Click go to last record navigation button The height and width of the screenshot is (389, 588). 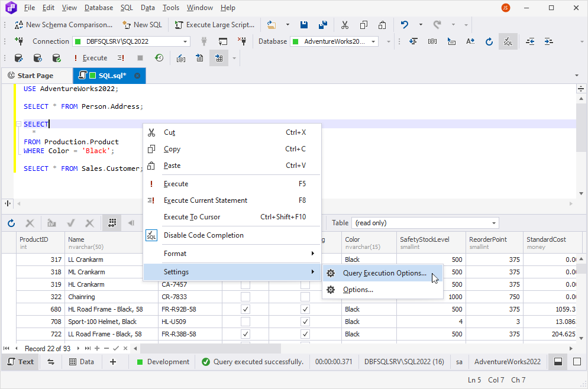click(88, 349)
